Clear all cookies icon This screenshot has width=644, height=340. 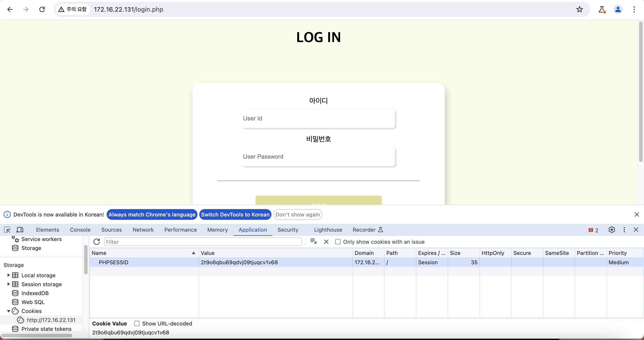tap(313, 241)
